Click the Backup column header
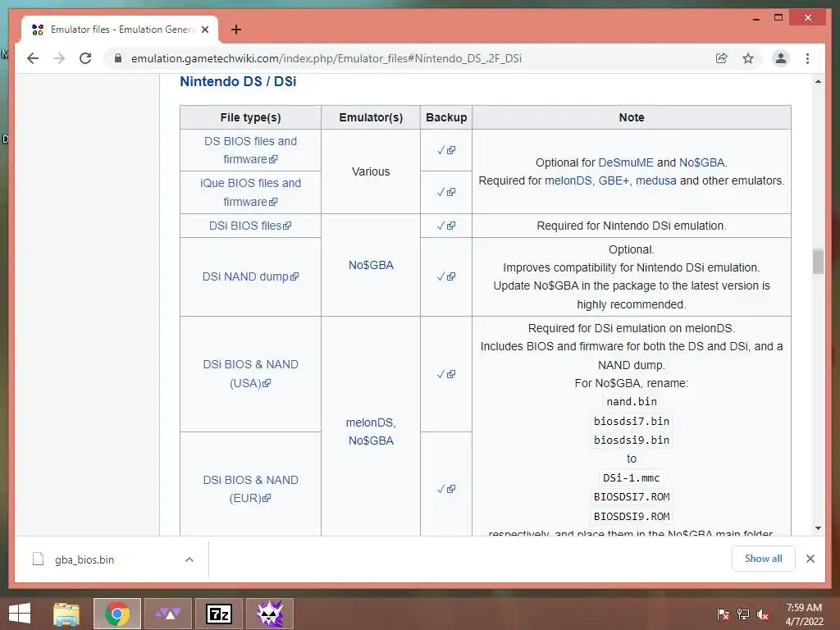This screenshot has width=840, height=630. coord(446,117)
